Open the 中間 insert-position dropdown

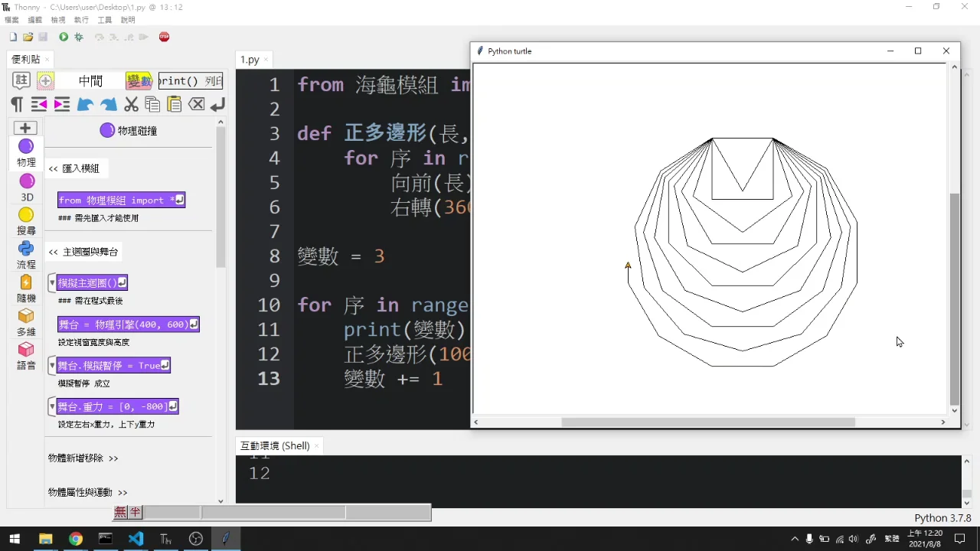point(90,80)
